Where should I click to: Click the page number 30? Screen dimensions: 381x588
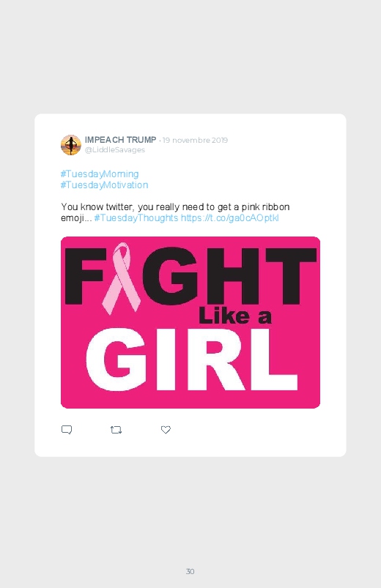pos(190,571)
